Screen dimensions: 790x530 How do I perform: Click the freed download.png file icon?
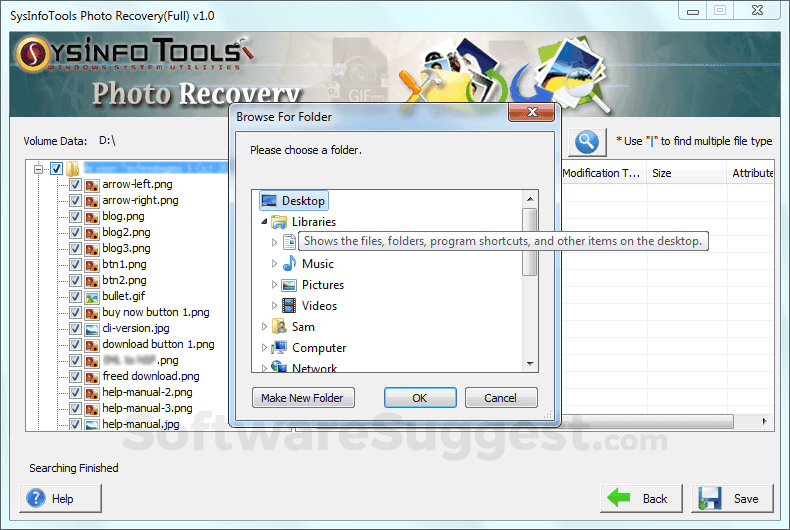click(x=92, y=377)
